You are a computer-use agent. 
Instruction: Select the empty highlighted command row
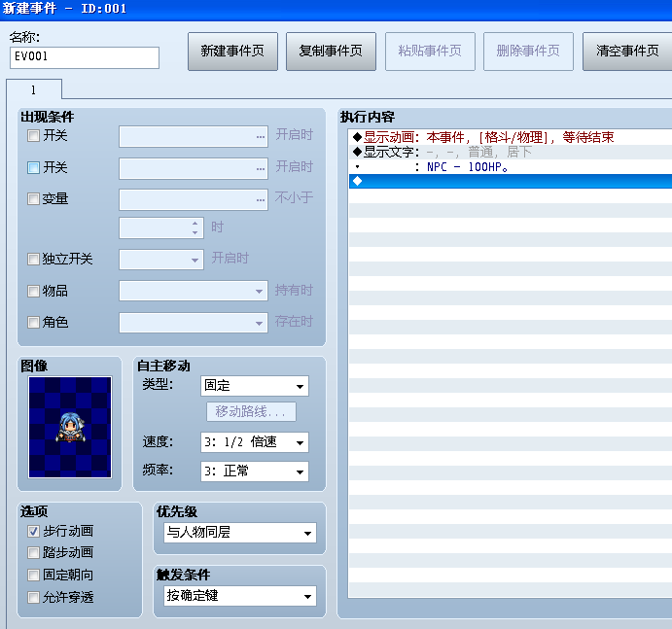tap(511, 181)
